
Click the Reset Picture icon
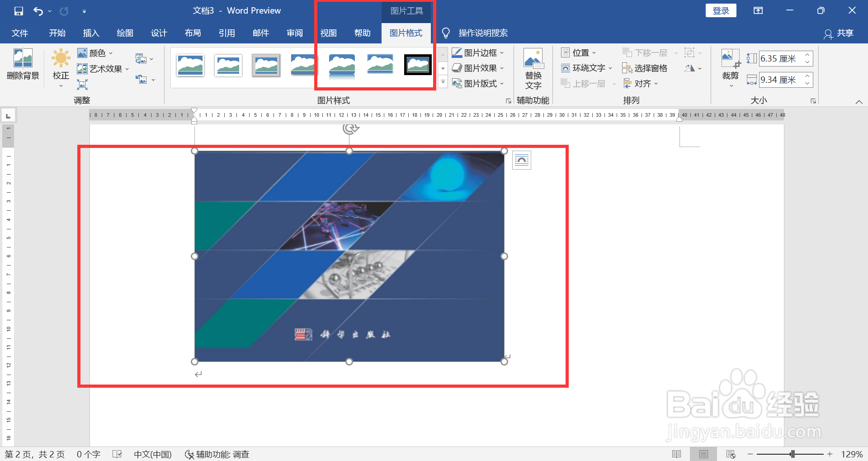[141, 80]
